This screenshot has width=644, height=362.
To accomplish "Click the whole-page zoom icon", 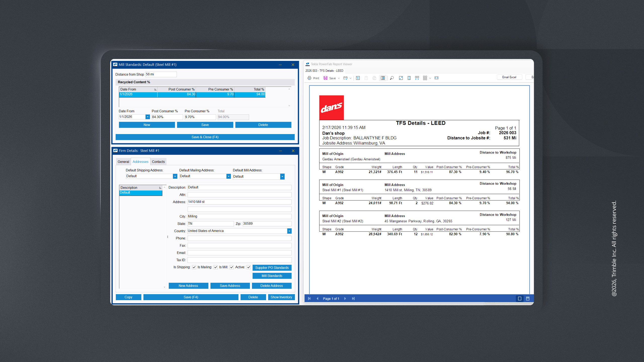I will [x=401, y=78].
